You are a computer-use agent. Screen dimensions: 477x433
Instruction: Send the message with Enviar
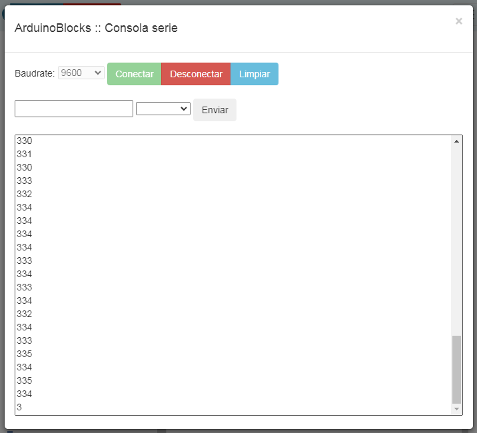point(215,110)
